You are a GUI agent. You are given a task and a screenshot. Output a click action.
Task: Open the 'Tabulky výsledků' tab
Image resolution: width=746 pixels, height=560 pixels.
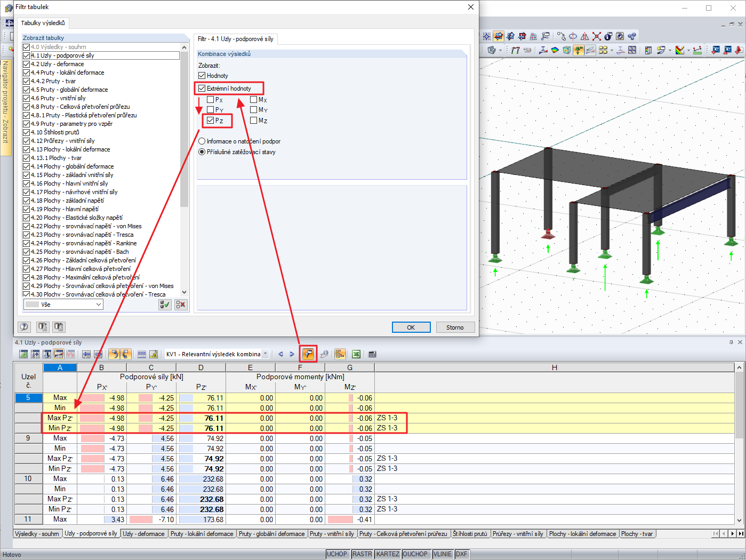tap(43, 23)
